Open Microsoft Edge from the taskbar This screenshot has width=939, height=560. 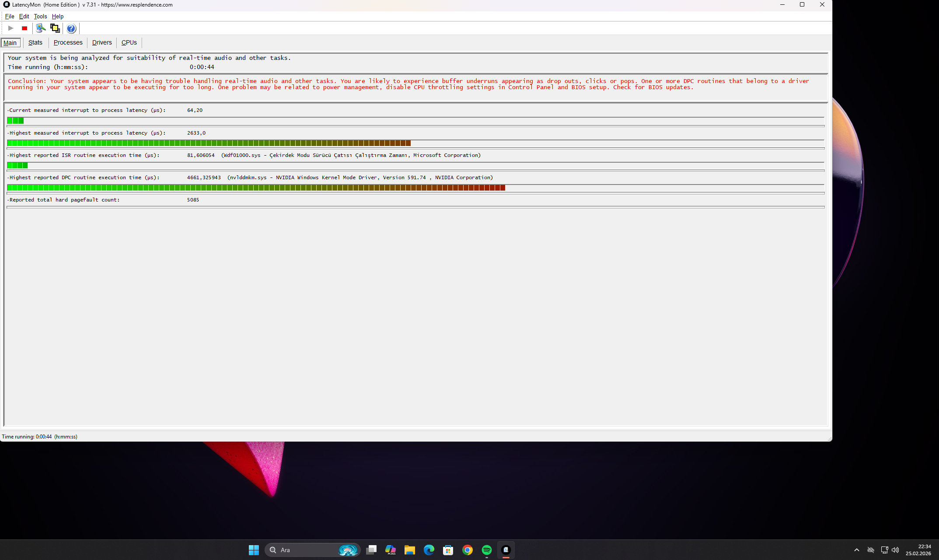(x=429, y=550)
